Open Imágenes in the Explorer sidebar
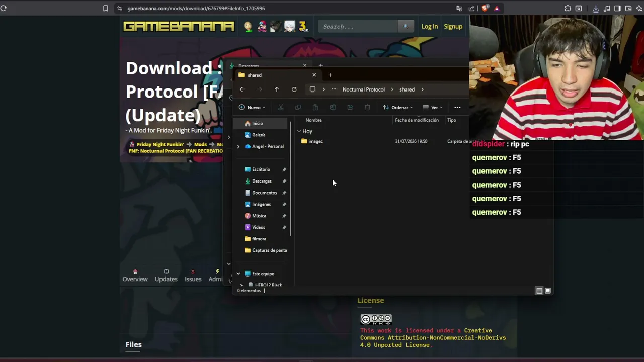This screenshot has height=362, width=644. [x=262, y=204]
